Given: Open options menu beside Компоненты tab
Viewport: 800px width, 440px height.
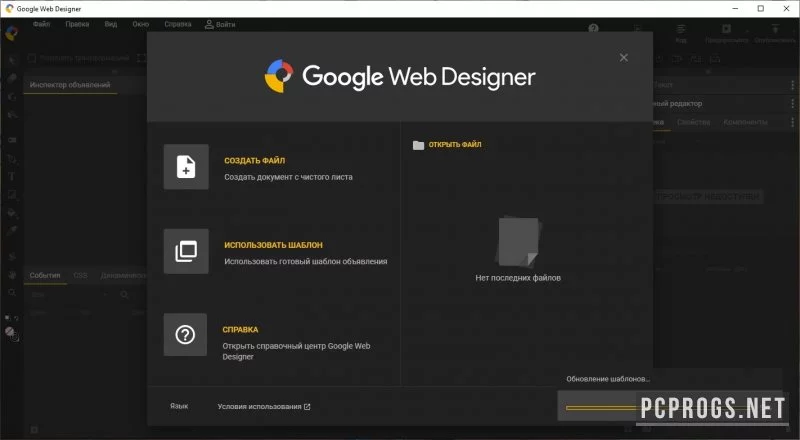Looking at the screenshot, I should tap(792, 123).
